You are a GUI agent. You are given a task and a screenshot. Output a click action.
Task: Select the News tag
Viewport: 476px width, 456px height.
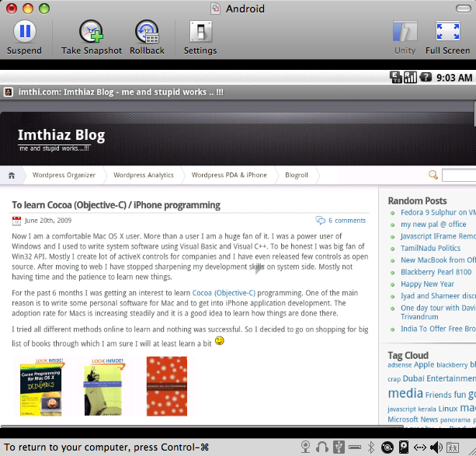point(429,419)
